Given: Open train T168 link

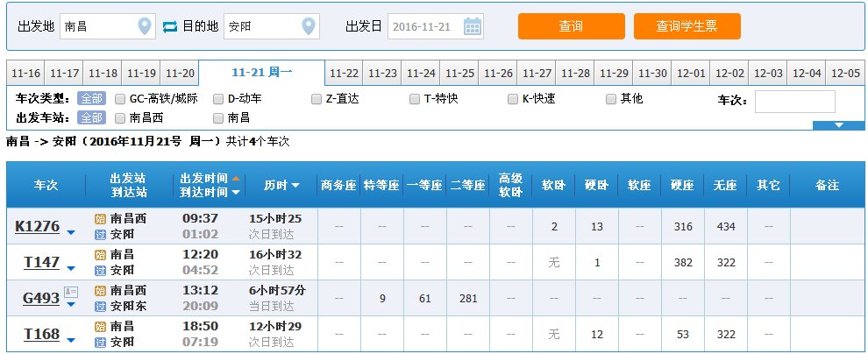Looking at the screenshot, I should 41,334.
